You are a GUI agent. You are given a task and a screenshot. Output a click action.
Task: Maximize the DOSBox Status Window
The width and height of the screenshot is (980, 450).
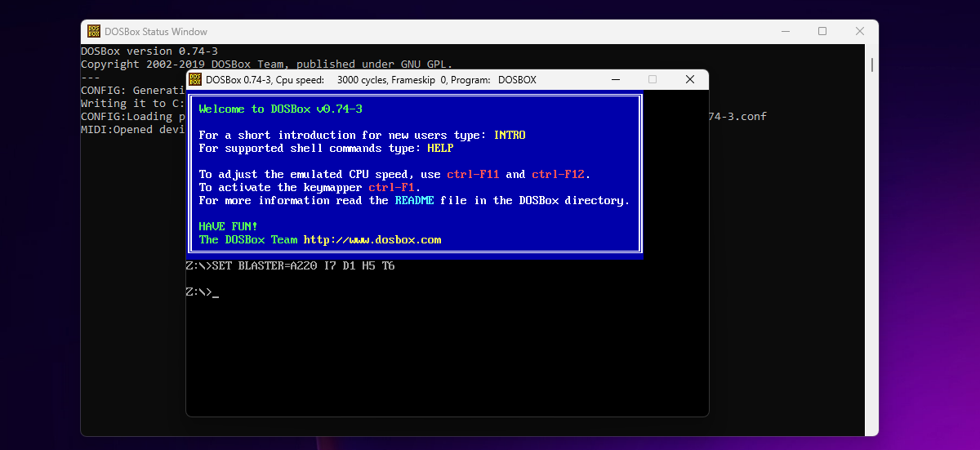[x=822, y=31]
